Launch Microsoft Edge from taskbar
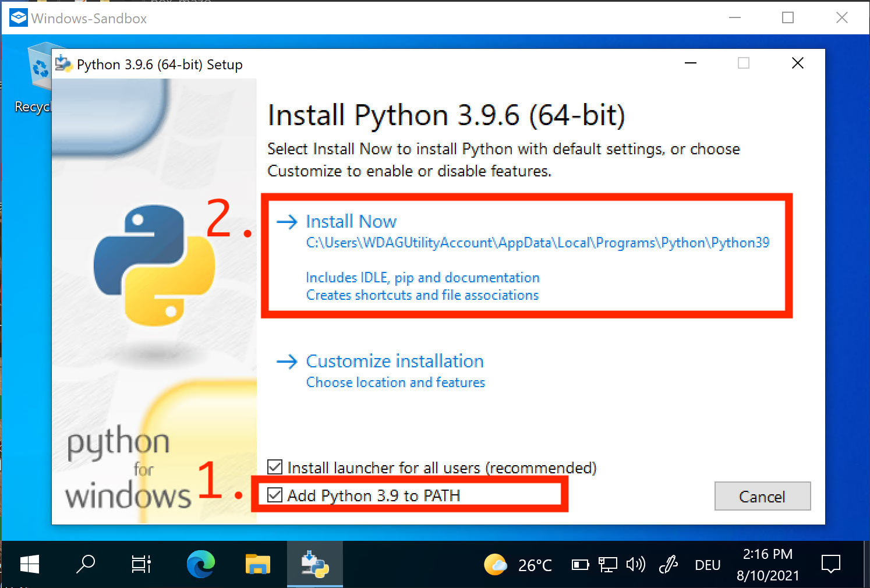This screenshot has height=588, width=870. [201, 565]
